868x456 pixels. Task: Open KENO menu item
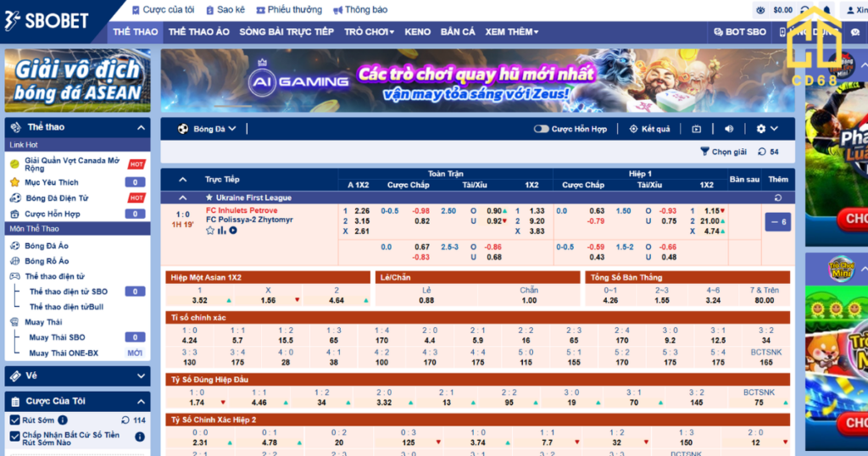(417, 32)
